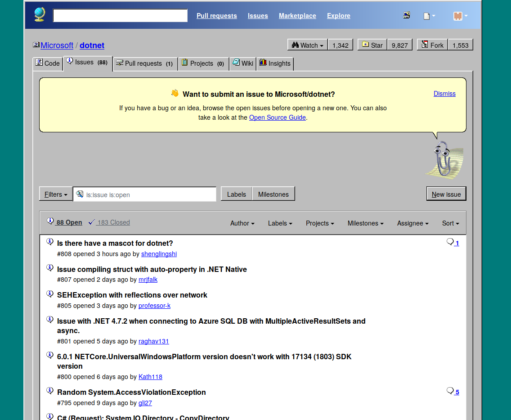511x420 pixels.
Task: Open author raghav131's profile
Action: pos(153,341)
